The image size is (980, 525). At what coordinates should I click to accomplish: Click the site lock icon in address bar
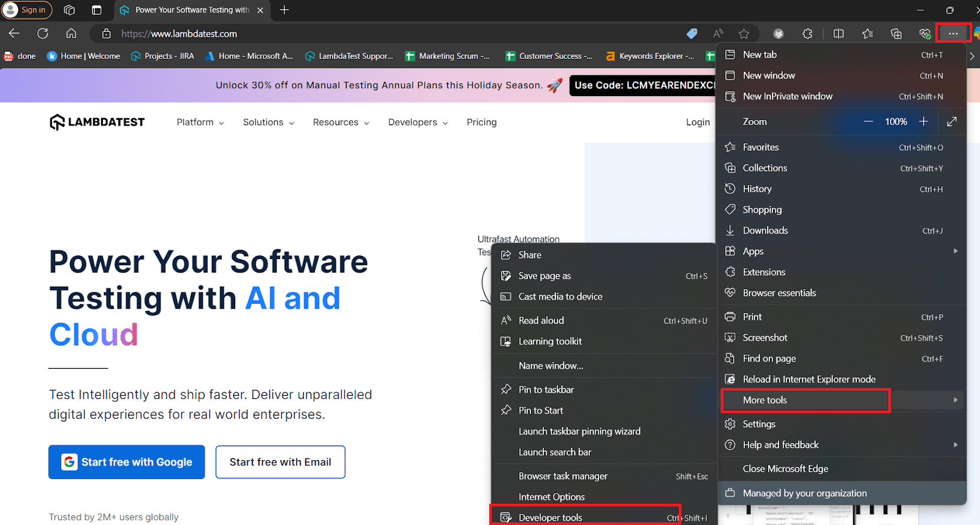pos(107,34)
